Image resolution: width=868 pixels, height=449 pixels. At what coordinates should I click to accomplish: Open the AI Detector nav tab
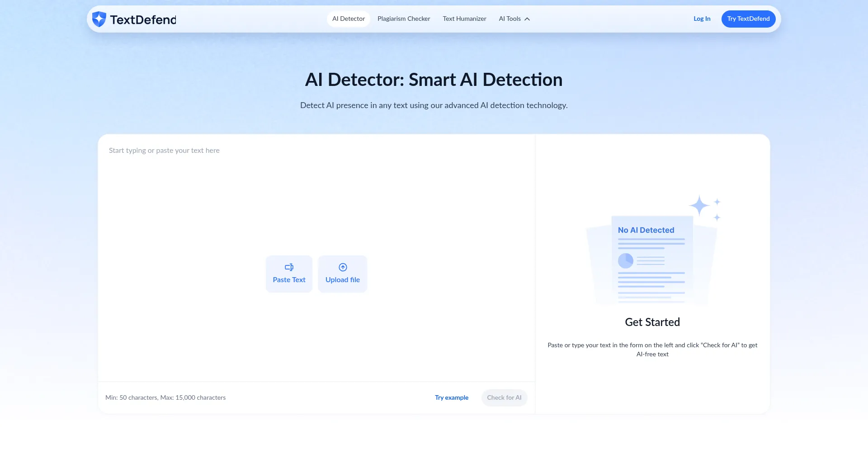[x=349, y=19]
